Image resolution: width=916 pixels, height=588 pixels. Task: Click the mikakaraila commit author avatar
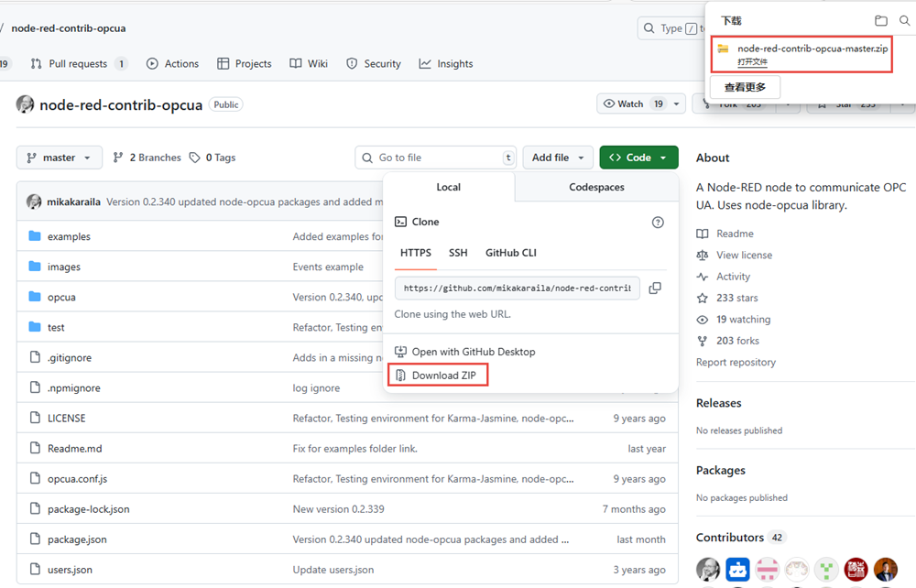34,201
